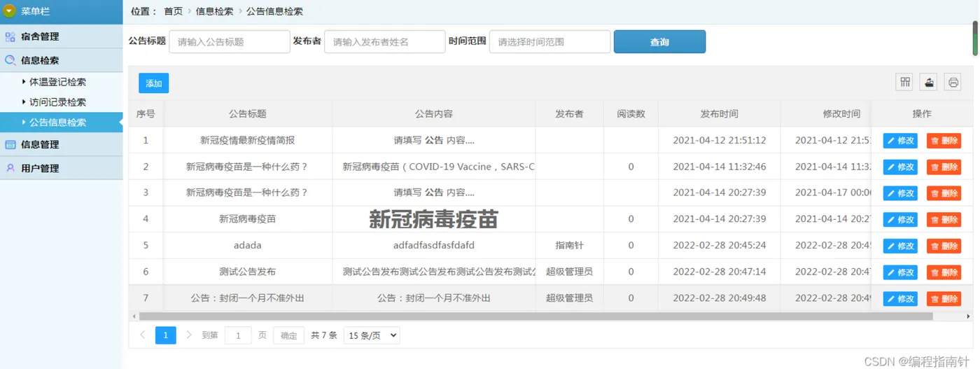Image resolution: width=980 pixels, height=369 pixels.
Task: Click the 信息管理 menu icon
Action: coord(10,144)
